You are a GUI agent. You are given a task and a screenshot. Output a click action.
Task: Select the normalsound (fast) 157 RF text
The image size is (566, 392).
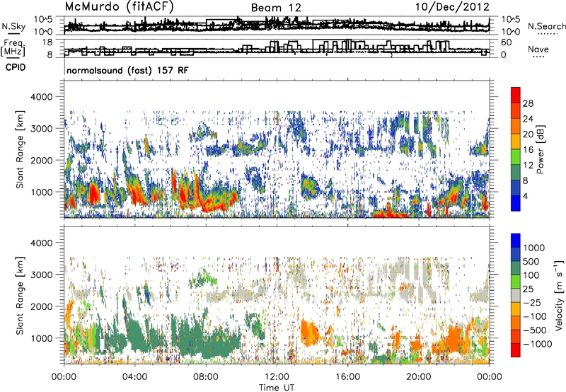[127, 70]
